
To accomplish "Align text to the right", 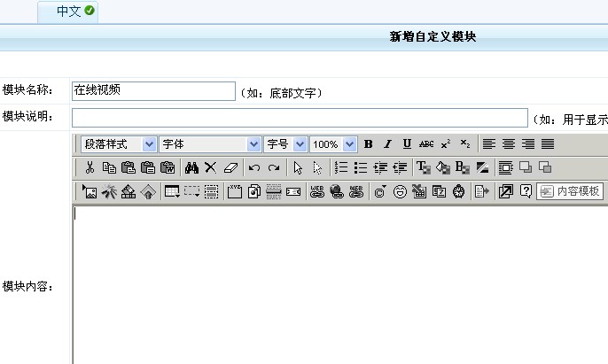I will 528,143.
